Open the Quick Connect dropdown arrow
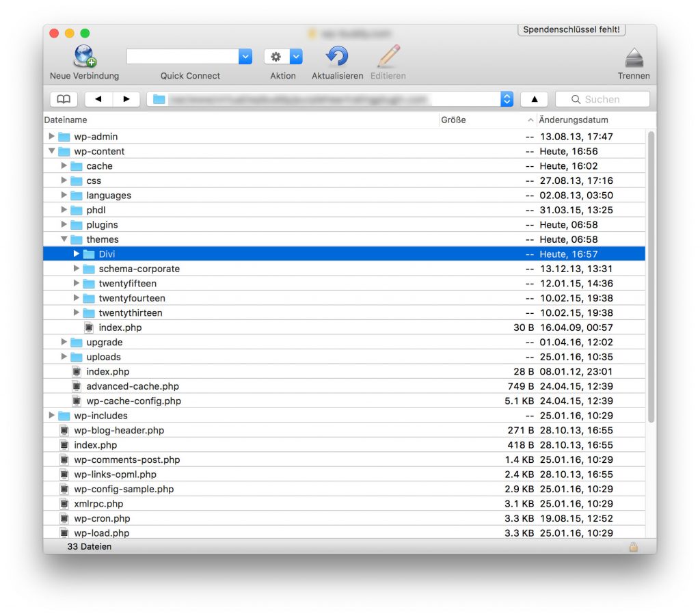 point(245,57)
